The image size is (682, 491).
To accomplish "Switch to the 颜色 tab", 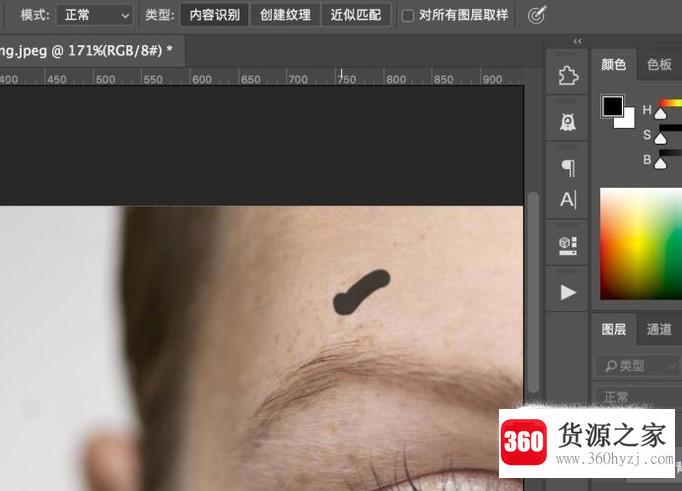I will (x=614, y=64).
